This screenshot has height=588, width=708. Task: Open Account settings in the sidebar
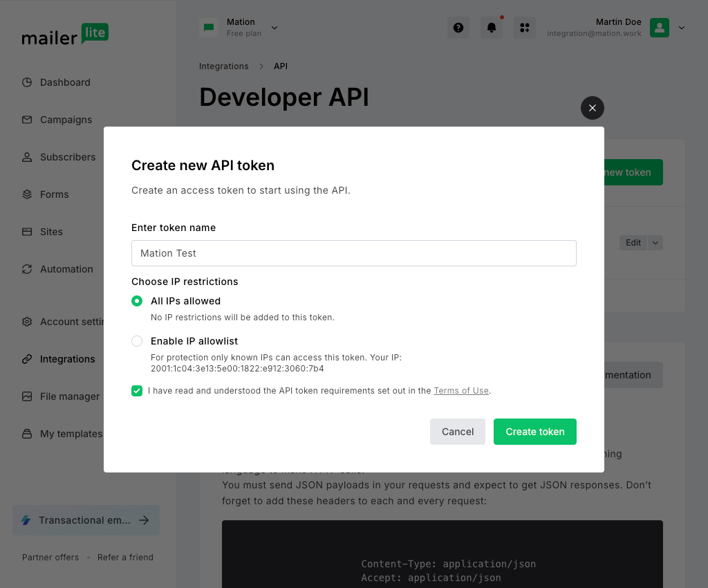pyautogui.click(x=72, y=322)
